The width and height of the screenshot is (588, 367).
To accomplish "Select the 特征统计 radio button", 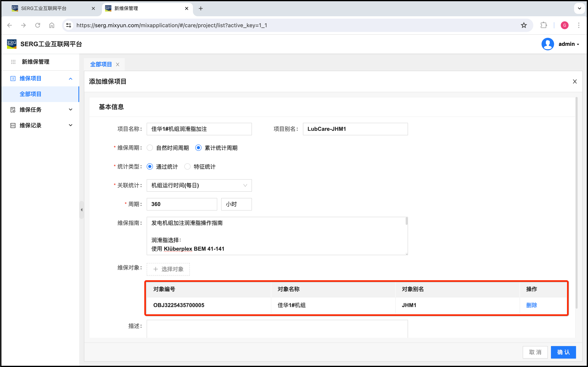I will 187,167.
